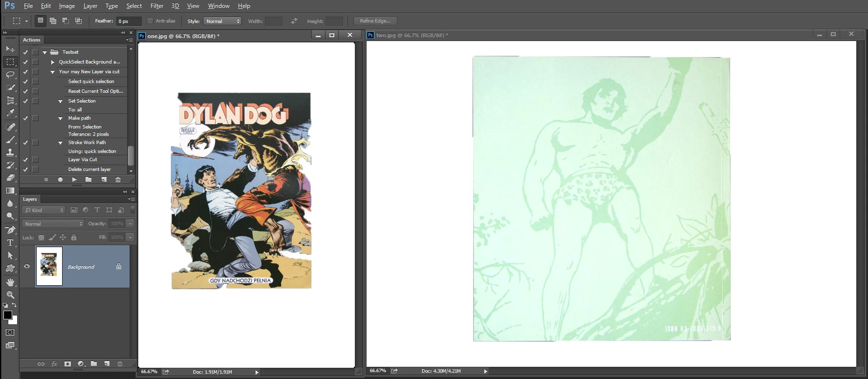Open the layer filter Kind dropdown
This screenshot has height=379, width=868.
43,210
